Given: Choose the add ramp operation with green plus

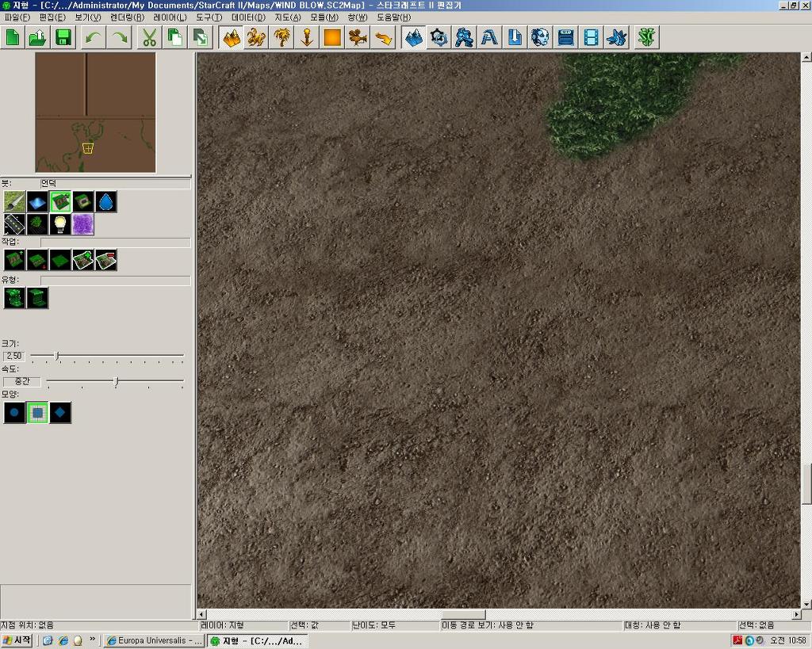Looking at the screenshot, I should [82, 260].
